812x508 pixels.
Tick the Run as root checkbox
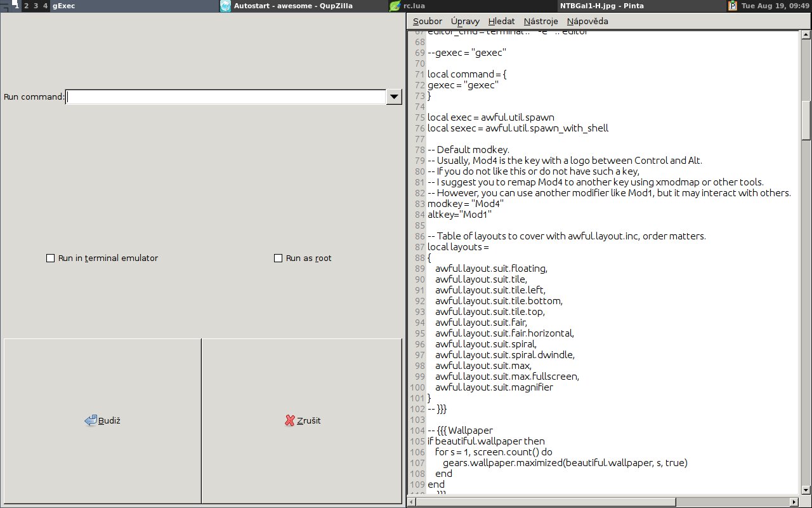point(278,258)
